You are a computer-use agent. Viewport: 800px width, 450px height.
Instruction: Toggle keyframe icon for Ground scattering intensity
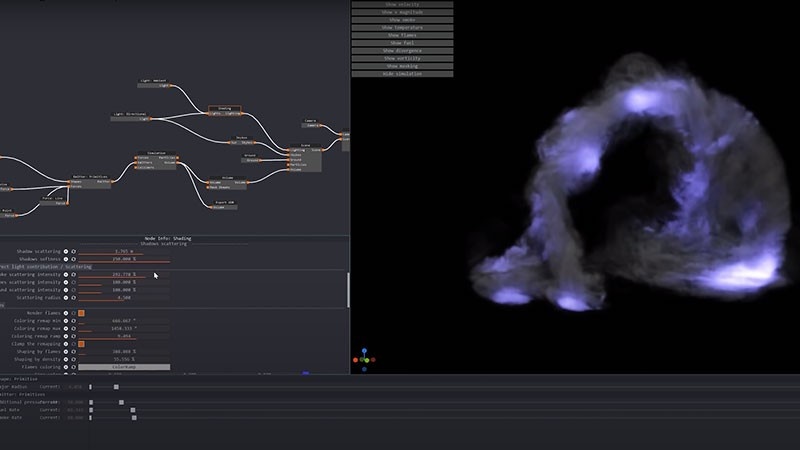pos(66,290)
